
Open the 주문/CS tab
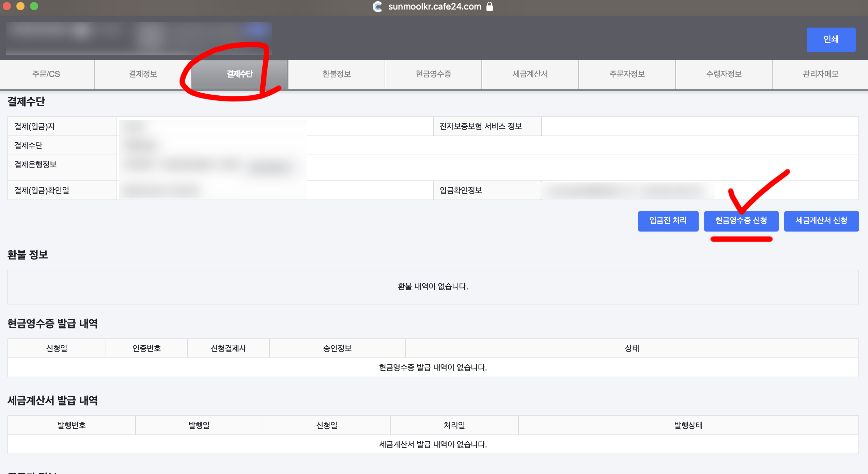pyautogui.click(x=46, y=74)
